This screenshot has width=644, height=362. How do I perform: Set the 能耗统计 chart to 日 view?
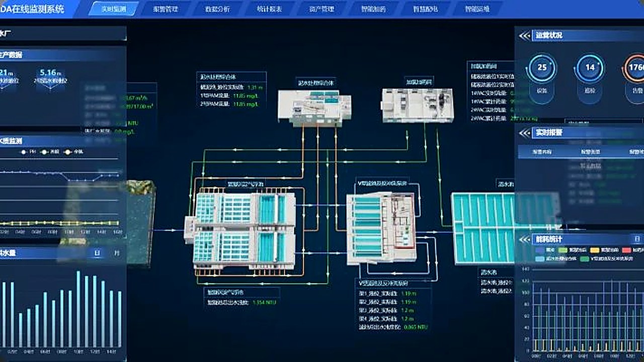click(637, 240)
